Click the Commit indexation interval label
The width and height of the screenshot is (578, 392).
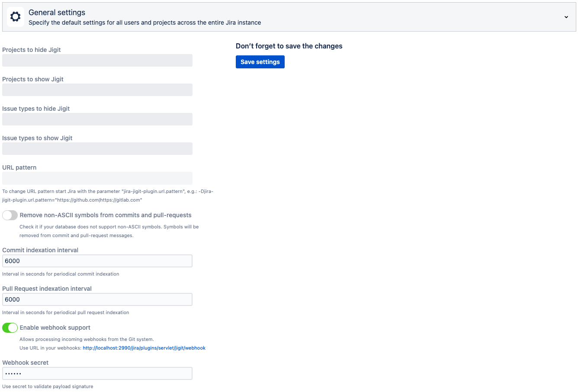40,250
